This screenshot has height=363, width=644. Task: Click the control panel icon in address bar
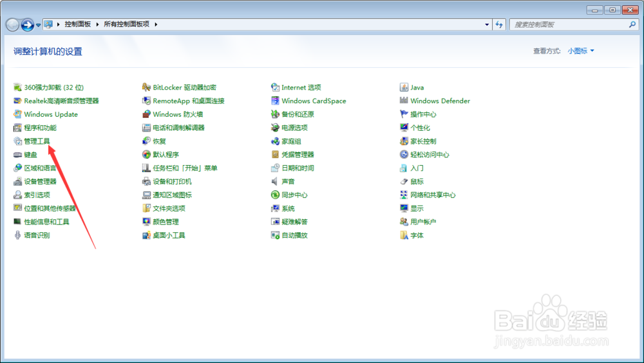point(48,25)
